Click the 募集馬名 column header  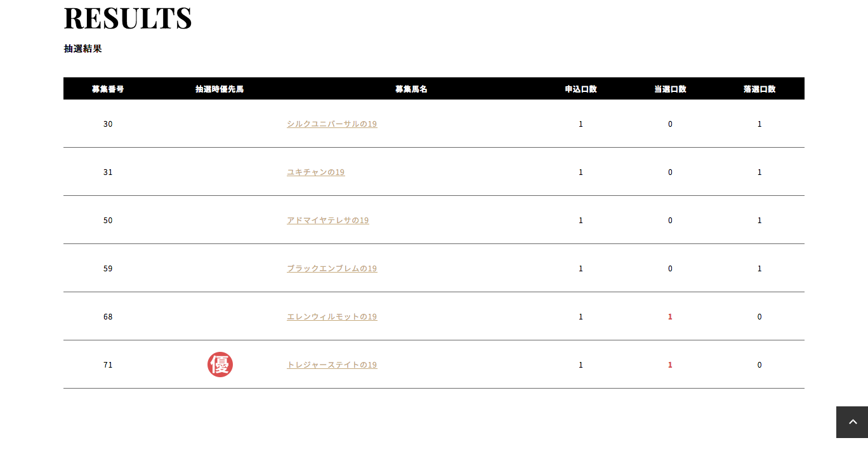click(x=411, y=89)
